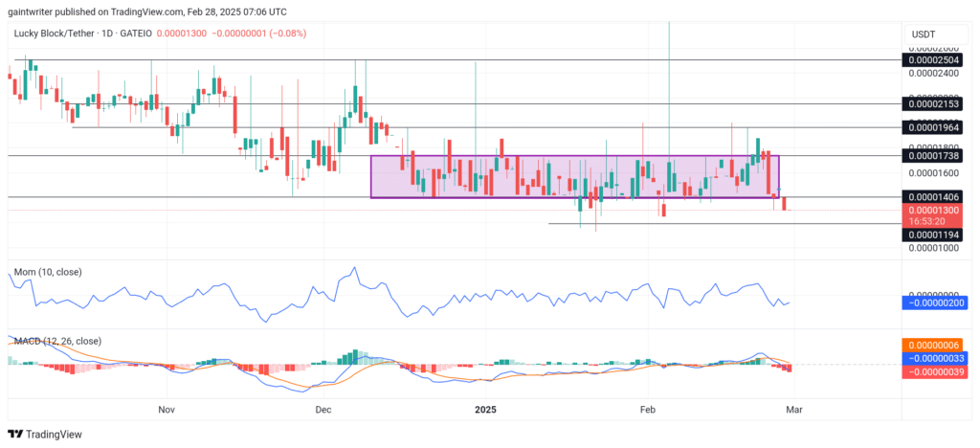This screenshot has height=448, width=980.
Task: Click the price change -0.00000001 (-0.08%) text
Action: click(x=257, y=34)
